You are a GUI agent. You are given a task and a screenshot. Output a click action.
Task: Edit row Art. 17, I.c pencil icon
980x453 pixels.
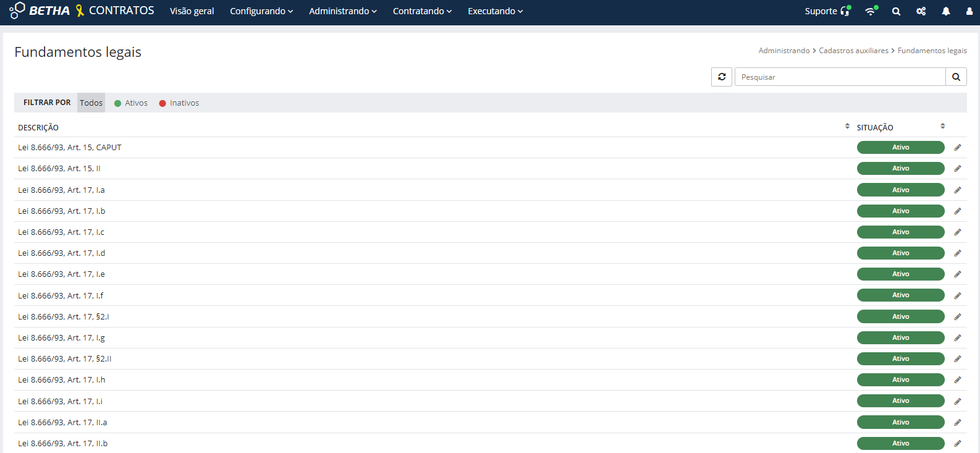(x=958, y=232)
